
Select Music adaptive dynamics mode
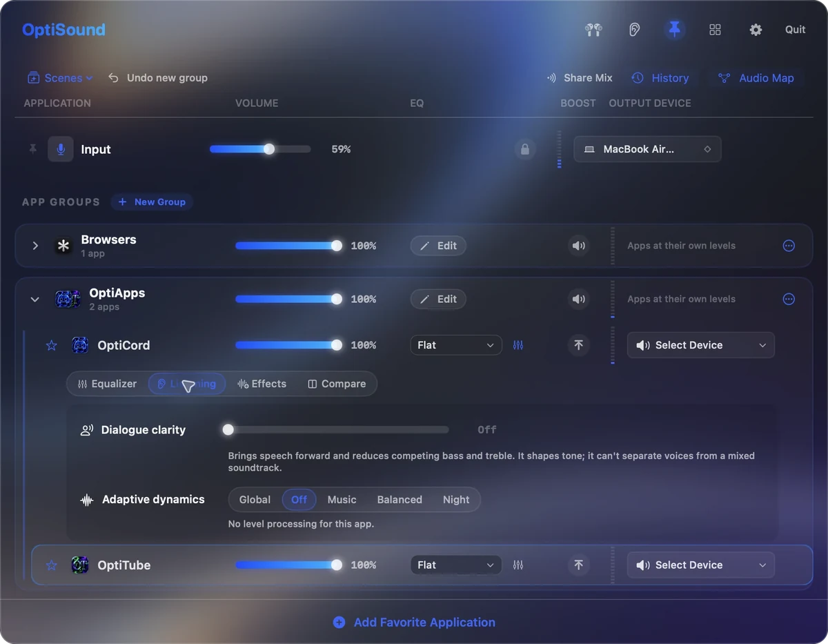(x=342, y=500)
